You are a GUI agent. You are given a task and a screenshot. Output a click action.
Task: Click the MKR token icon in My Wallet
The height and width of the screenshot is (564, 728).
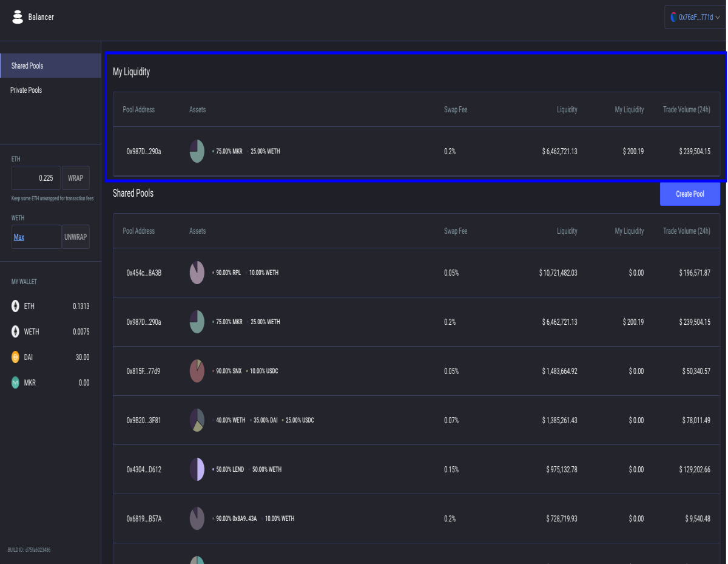[x=16, y=383]
